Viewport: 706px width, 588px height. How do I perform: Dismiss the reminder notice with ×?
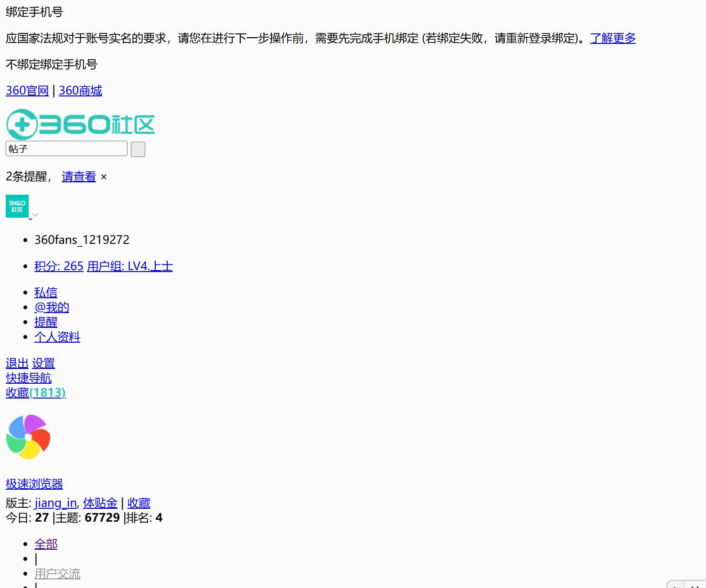click(x=104, y=177)
